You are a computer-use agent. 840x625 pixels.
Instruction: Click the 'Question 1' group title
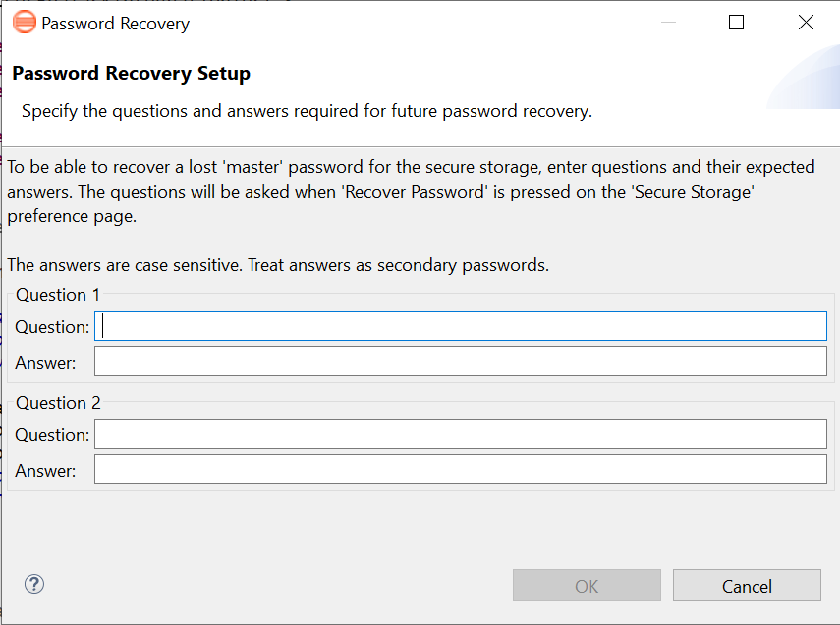click(x=58, y=295)
